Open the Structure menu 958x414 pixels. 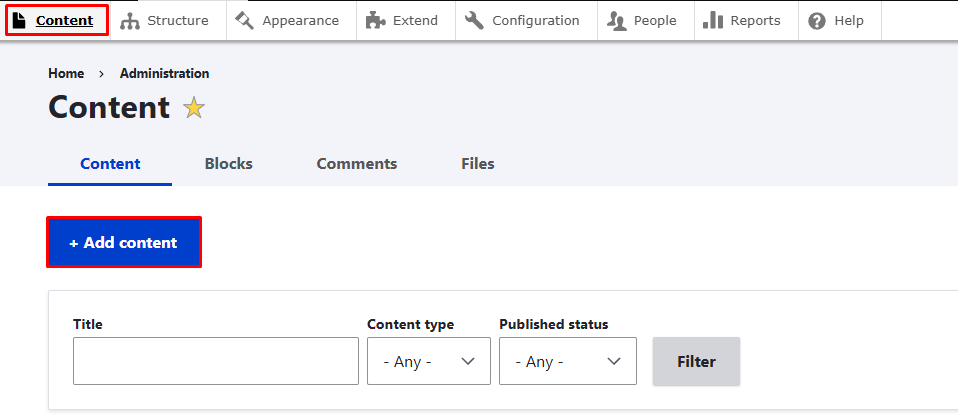[x=169, y=21]
